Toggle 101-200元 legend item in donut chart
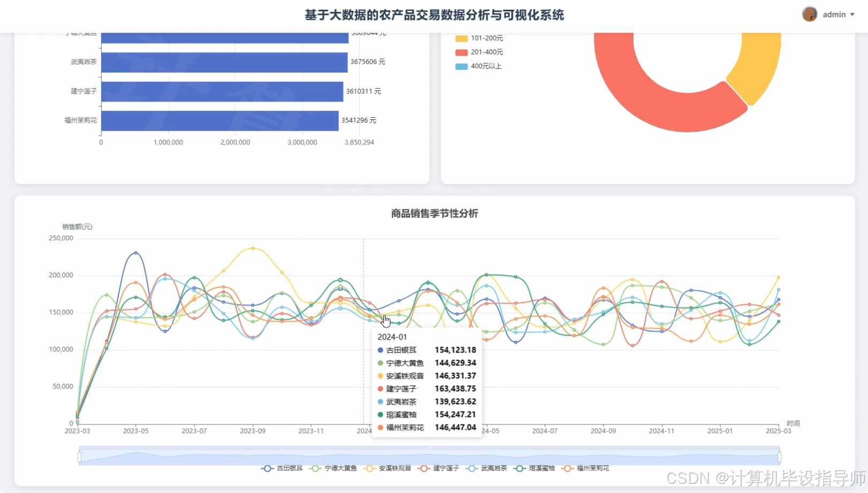Viewport: 868px width, 493px height. click(479, 38)
